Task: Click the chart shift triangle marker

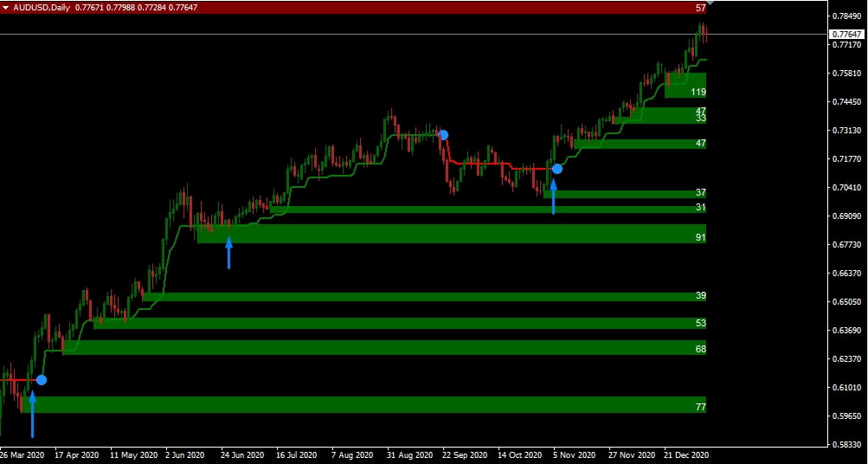Action: pyautogui.click(x=710, y=3)
